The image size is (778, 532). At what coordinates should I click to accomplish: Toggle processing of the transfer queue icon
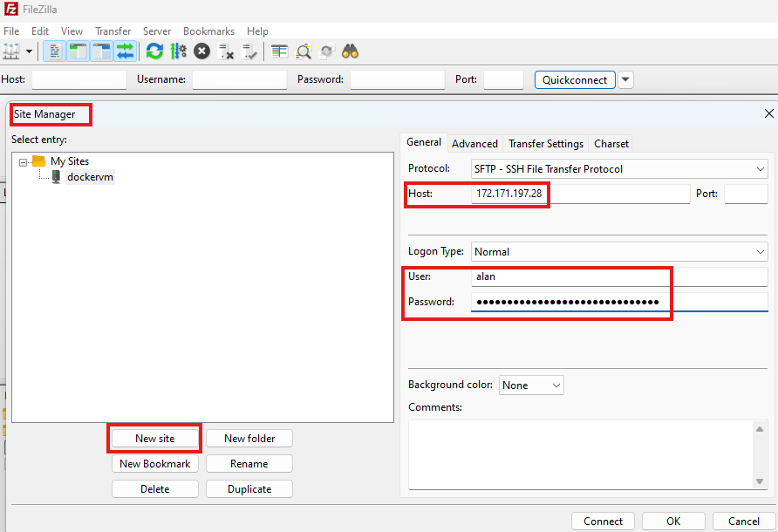178,51
